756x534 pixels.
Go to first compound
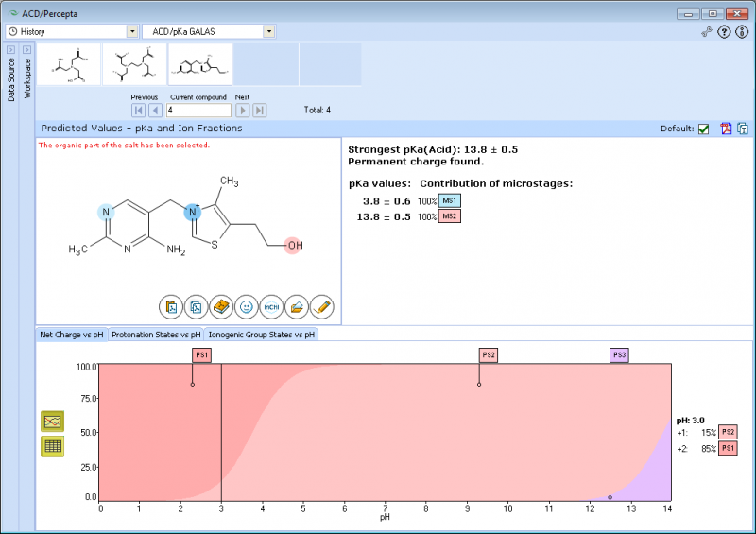pos(138,111)
